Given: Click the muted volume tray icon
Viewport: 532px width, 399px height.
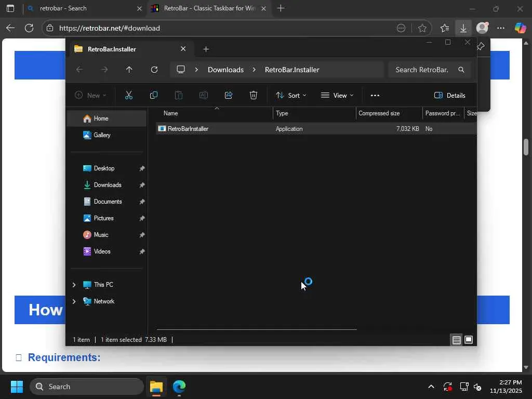Looking at the screenshot, I should coord(478,387).
